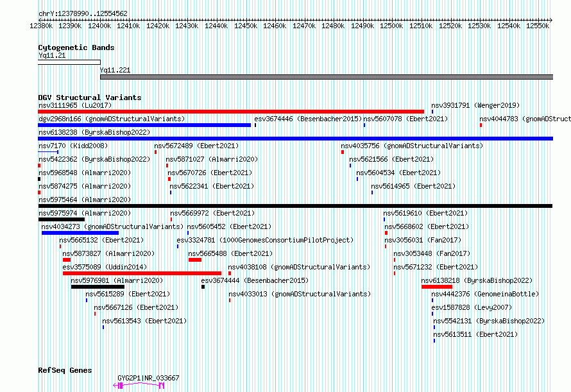571x392 pixels.
Task: Open nsv5672489 (Ebert2021) variant
Action: point(196,146)
